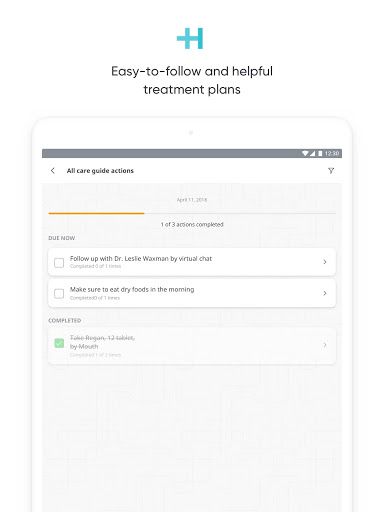Tap the teal H app logo
The width and height of the screenshot is (384, 512).
pyautogui.click(x=190, y=38)
